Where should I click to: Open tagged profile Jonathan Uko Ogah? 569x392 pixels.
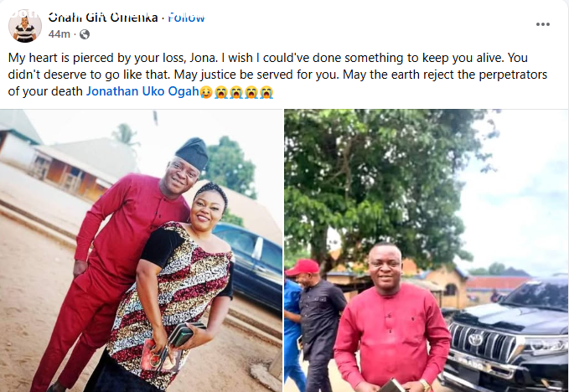click(142, 91)
